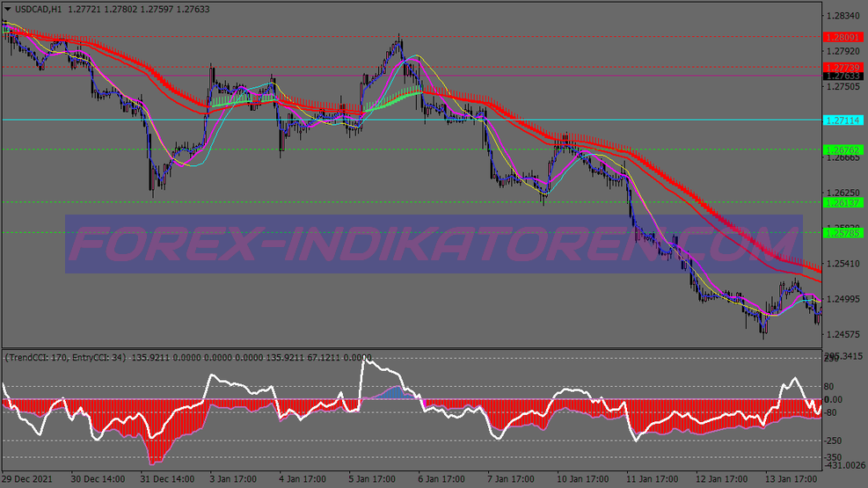Click the 5 Jan 17:00 time label

[371, 479]
